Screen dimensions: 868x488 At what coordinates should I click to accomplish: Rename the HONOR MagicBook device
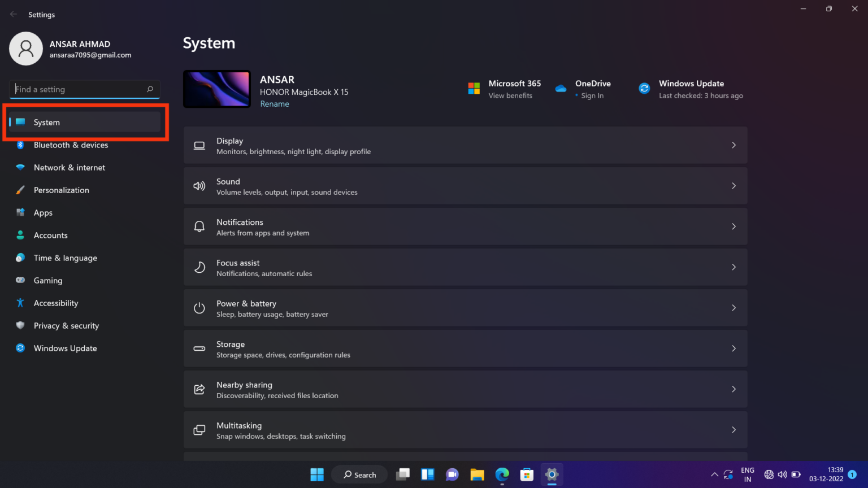click(x=275, y=103)
